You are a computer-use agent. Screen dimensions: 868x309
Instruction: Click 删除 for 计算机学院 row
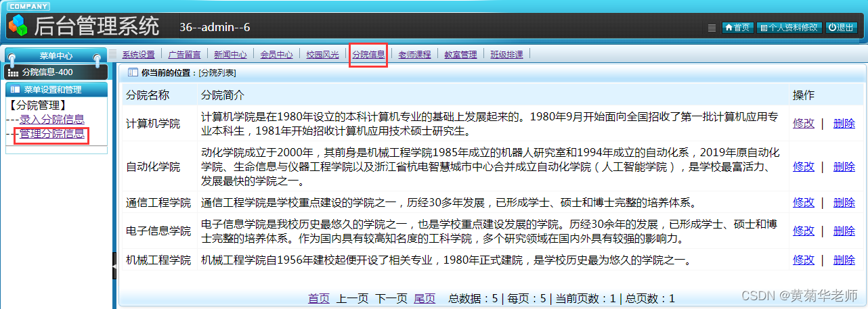844,124
